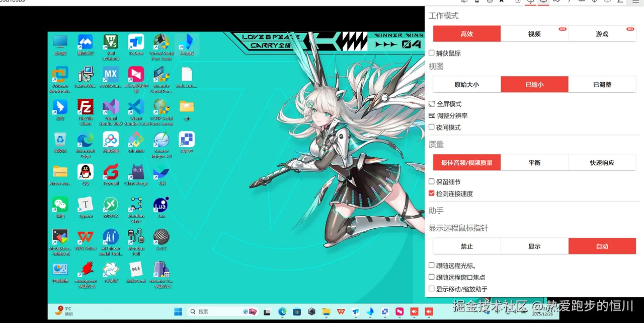Screen dimensions: 644x323
Task: Open the QQ desktop shortcut
Action: [x=85, y=174]
